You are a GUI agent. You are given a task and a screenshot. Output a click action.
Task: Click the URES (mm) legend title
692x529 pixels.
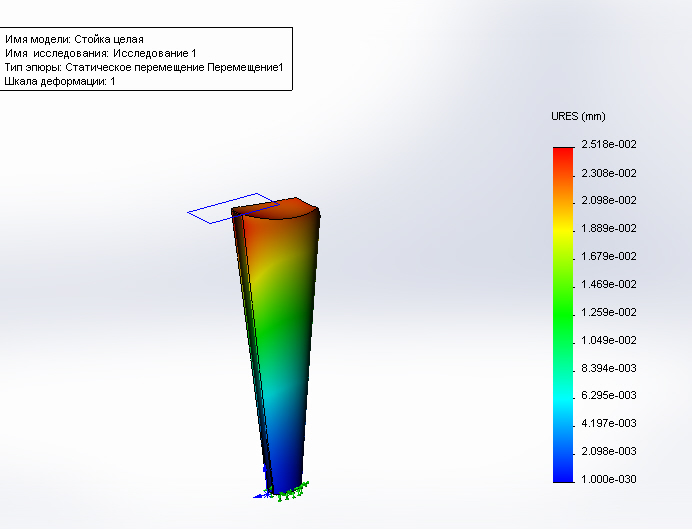pos(578,116)
